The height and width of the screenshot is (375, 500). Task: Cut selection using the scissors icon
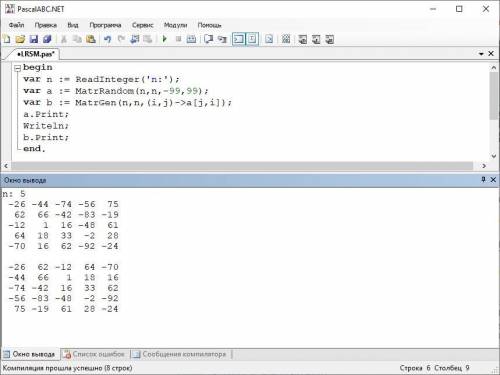63,39
